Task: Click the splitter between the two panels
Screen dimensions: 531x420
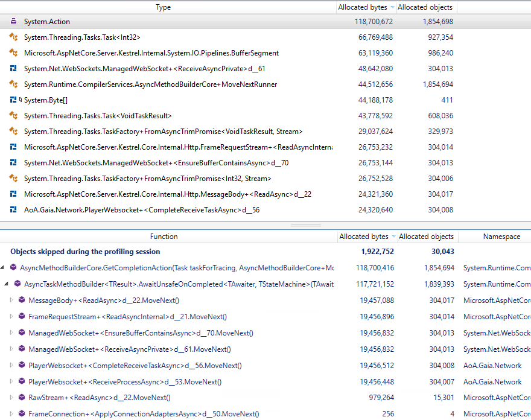Action: (307, 224)
